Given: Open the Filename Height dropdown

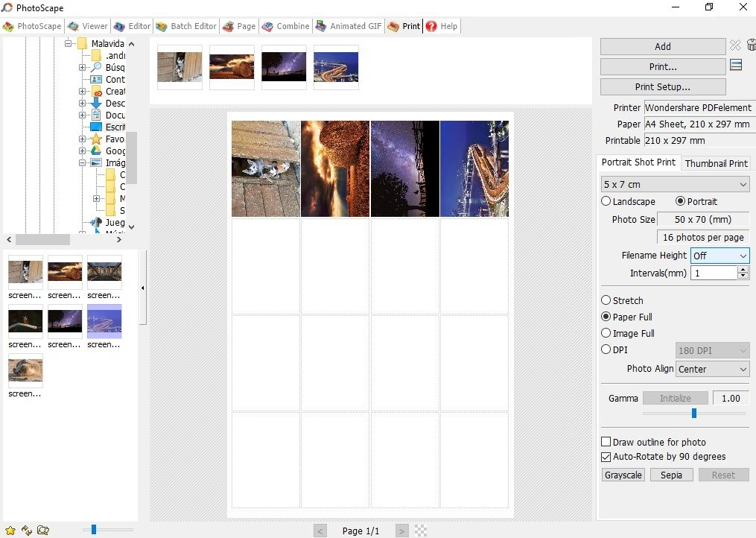Looking at the screenshot, I should point(720,256).
